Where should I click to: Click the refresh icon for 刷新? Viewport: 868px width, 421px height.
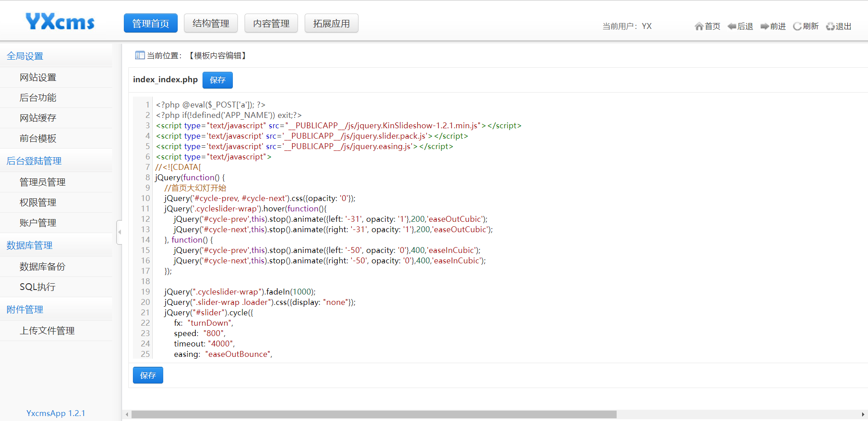click(797, 26)
